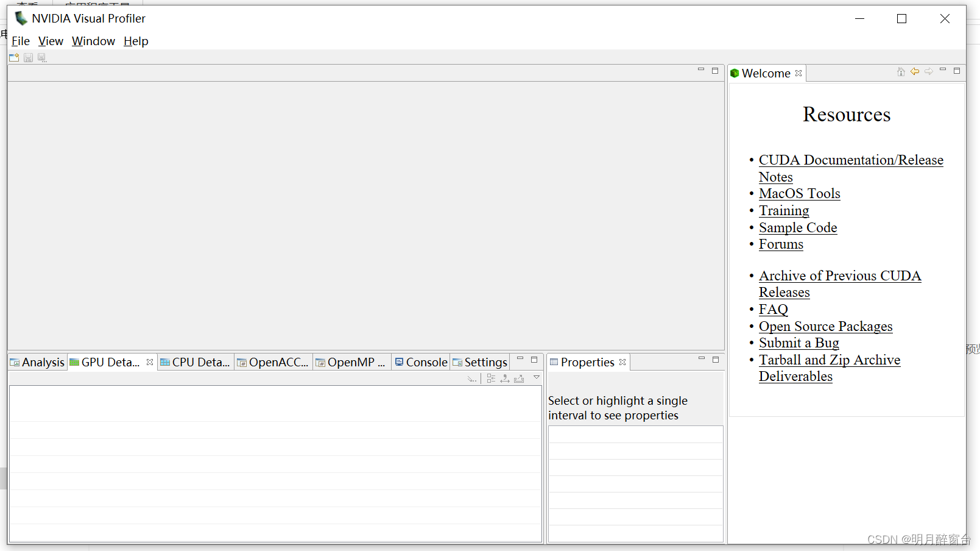Viewport: 980px width, 551px height.
Task: Click the column width arrow icon in GPU Details
Action: coord(505,379)
